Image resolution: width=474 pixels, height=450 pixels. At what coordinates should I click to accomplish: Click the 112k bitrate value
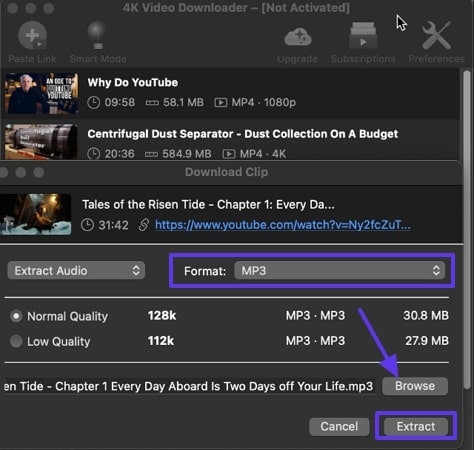(161, 341)
